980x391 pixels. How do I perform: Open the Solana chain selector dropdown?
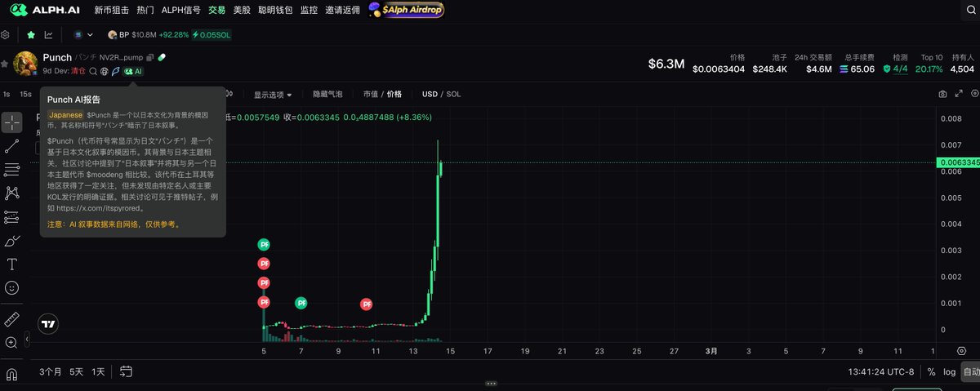click(x=83, y=35)
